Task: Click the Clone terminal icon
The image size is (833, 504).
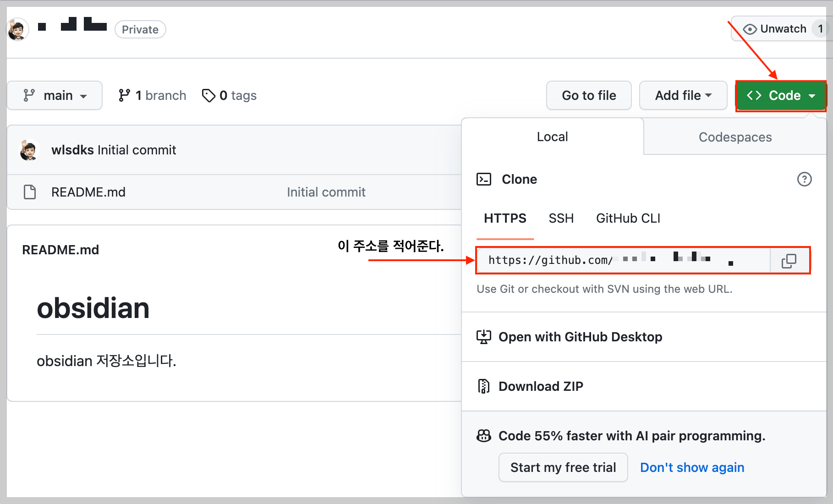Action: (x=484, y=179)
